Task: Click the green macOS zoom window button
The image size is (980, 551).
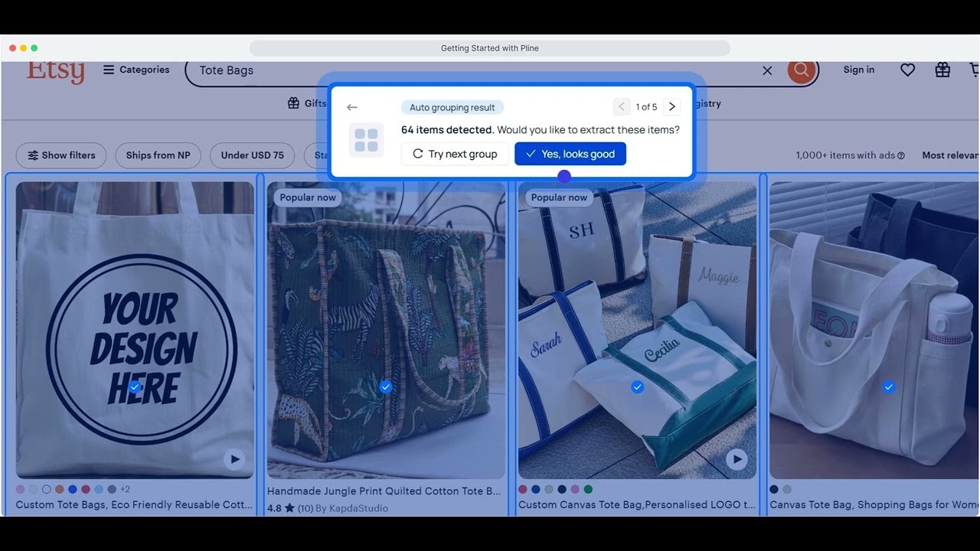Action: [34, 48]
